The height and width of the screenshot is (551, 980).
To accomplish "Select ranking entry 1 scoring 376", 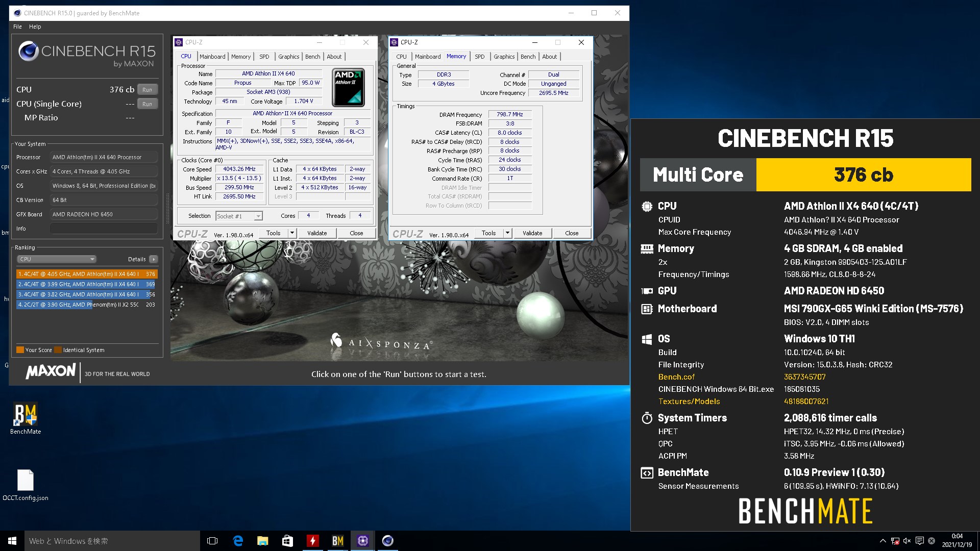I will 87,274.
